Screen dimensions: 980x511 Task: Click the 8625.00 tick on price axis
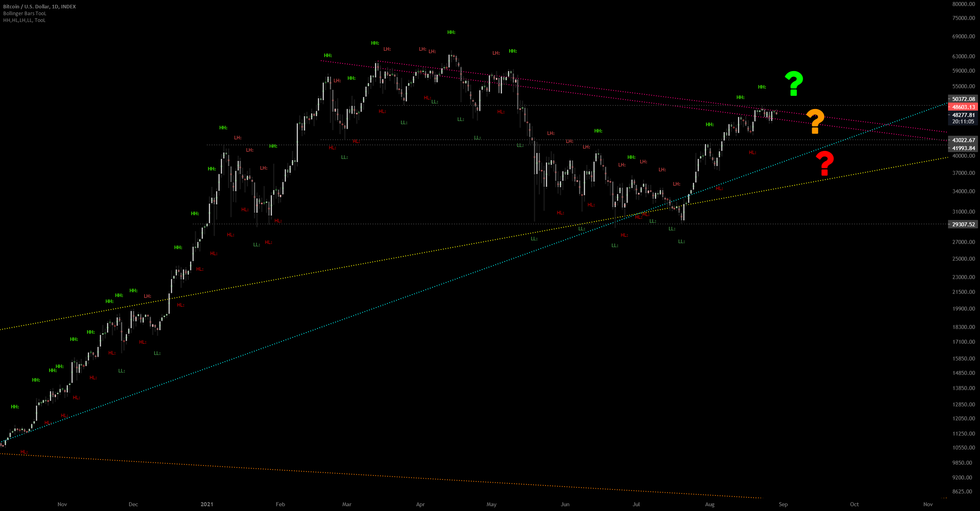[x=962, y=491]
